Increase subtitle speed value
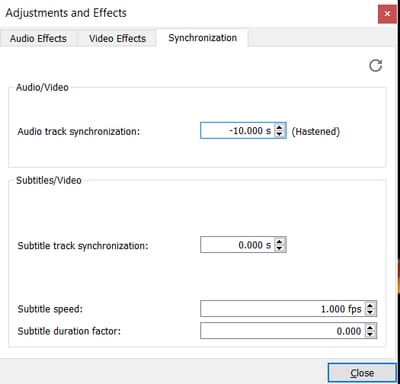Viewport: 400px width, 384px height. tap(370, 305)
